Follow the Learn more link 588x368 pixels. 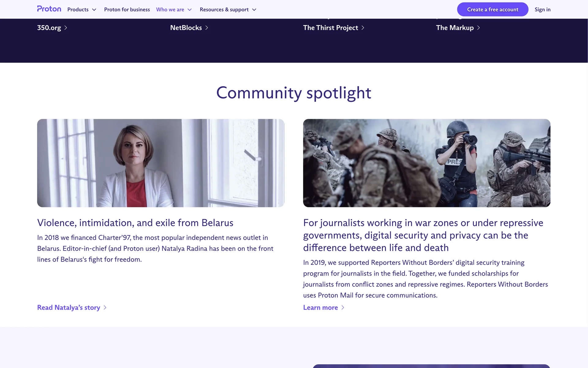[x=320, y=308]
